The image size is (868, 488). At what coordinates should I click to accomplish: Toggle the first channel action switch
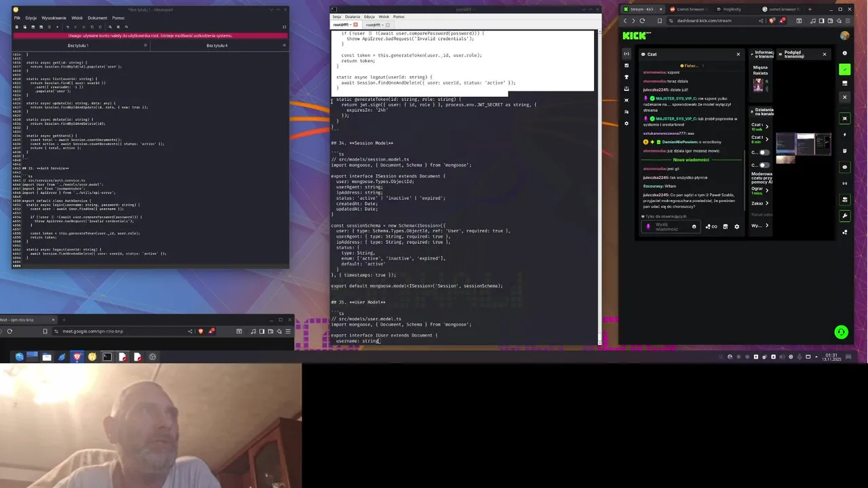764,152
